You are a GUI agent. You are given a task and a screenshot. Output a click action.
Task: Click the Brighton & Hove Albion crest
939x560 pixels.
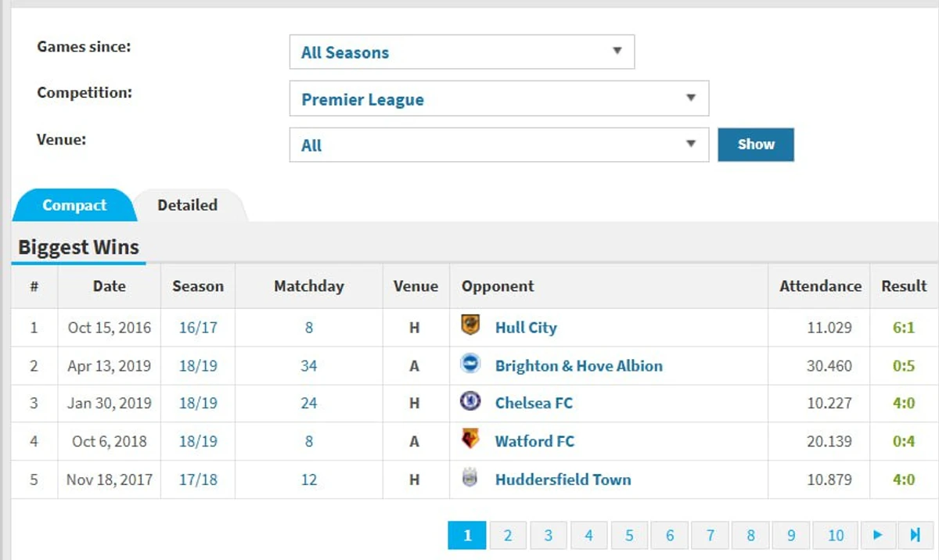pyautogui.click(x=470, y=364)
